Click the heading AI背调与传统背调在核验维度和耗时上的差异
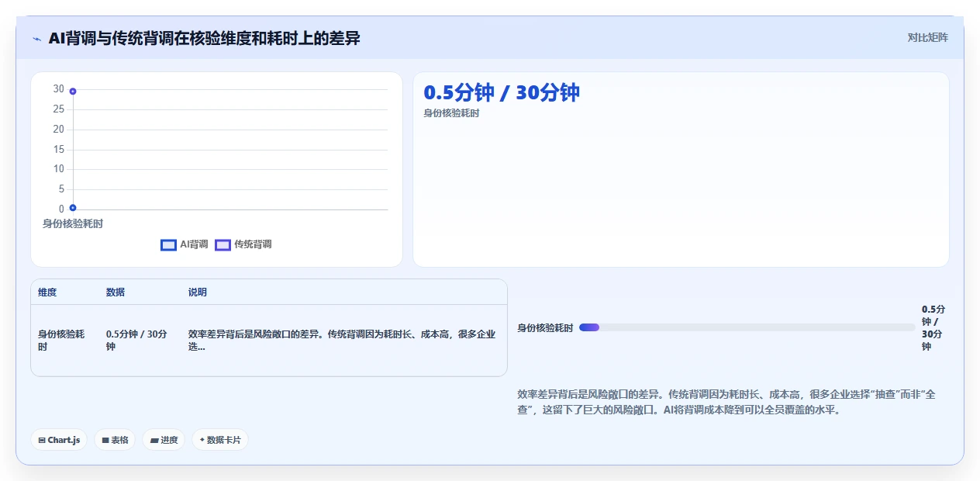 coord(205,38)
